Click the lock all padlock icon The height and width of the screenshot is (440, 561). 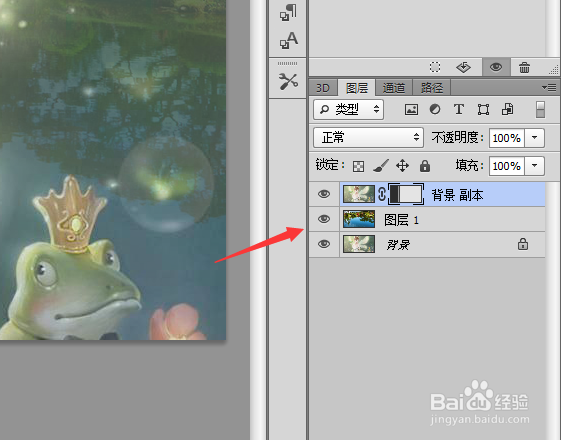[425, 166]
